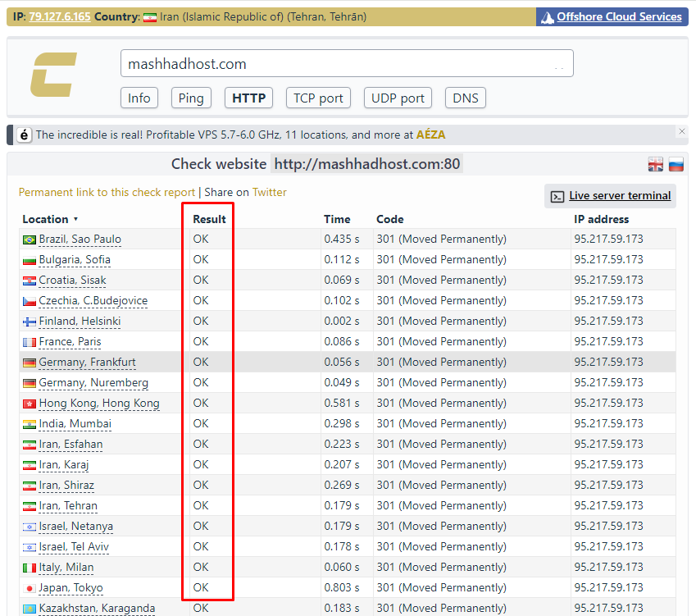Switch to the TCP port check
The height and width of the screenshot is (616, 696).
click(319, 98)
